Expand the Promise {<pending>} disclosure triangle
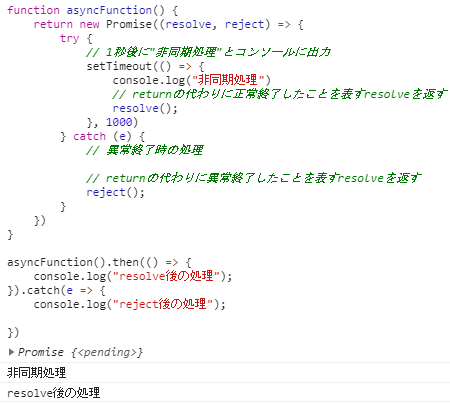Screen dimensions: 450x403 tap(11, 352)
